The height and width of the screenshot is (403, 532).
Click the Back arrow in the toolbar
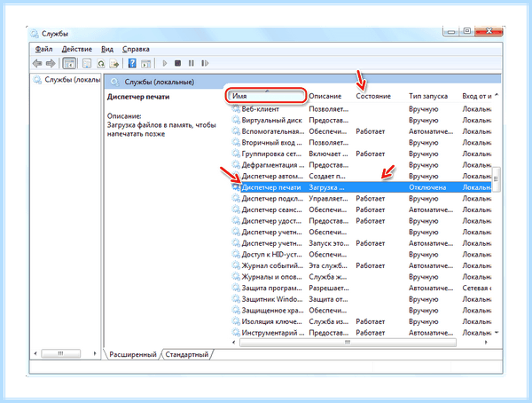point(37,63)
